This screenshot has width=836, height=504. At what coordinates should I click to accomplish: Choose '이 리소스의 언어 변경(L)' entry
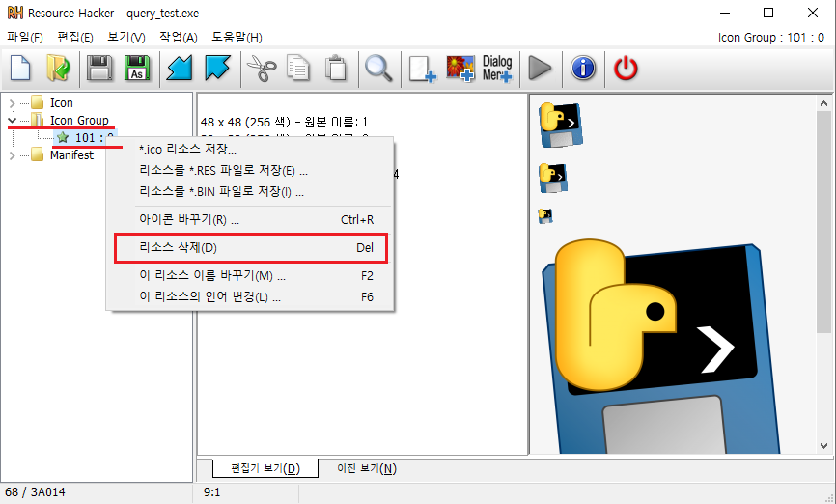tap(250, 297)
